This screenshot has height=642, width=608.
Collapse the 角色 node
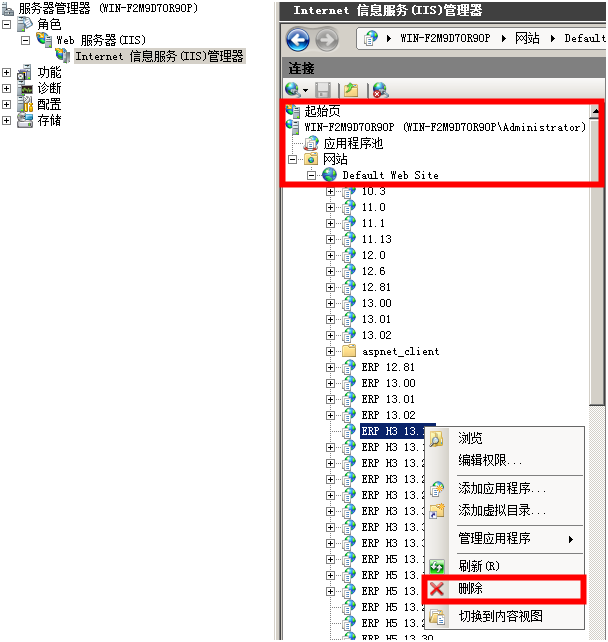point(6,24)
